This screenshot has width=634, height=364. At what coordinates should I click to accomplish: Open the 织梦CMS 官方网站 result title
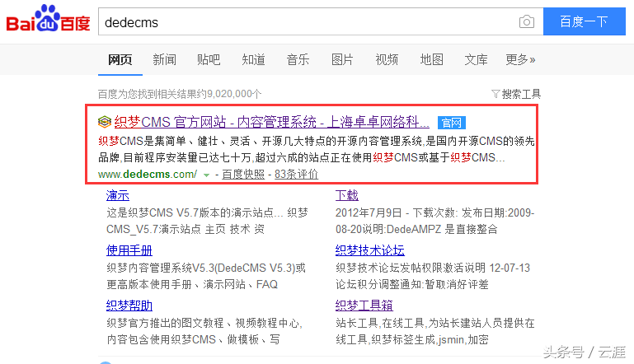point(272,122)
